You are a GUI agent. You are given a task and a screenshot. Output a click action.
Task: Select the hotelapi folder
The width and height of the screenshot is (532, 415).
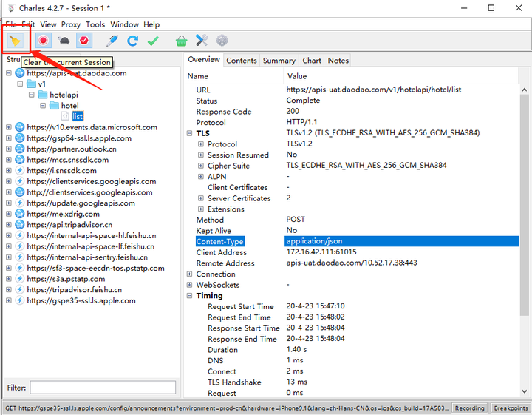(x=64, y=95)
